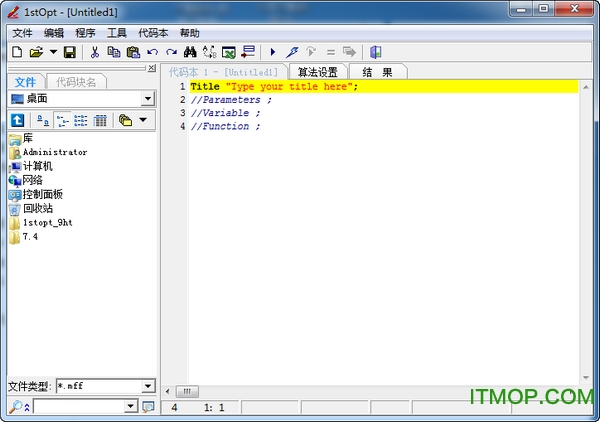Click the Undo arrow icon
This screenshot has height=422, width=600.
coord(153,52)
